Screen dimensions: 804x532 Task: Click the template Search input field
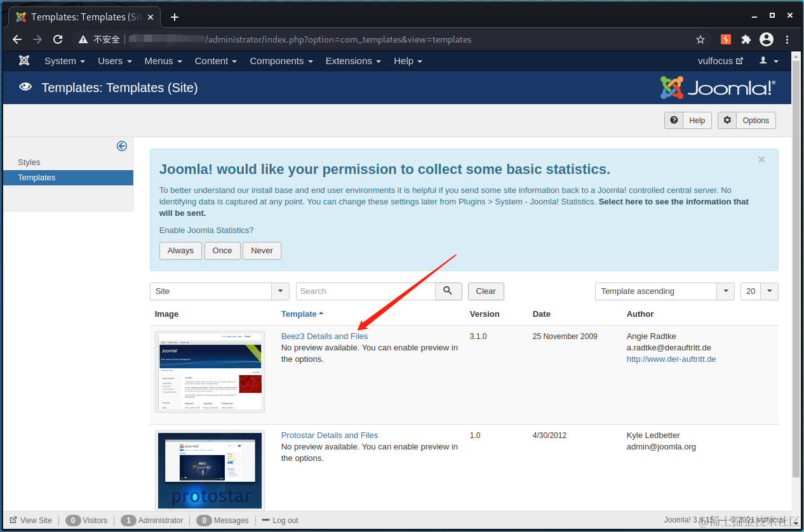365,291
